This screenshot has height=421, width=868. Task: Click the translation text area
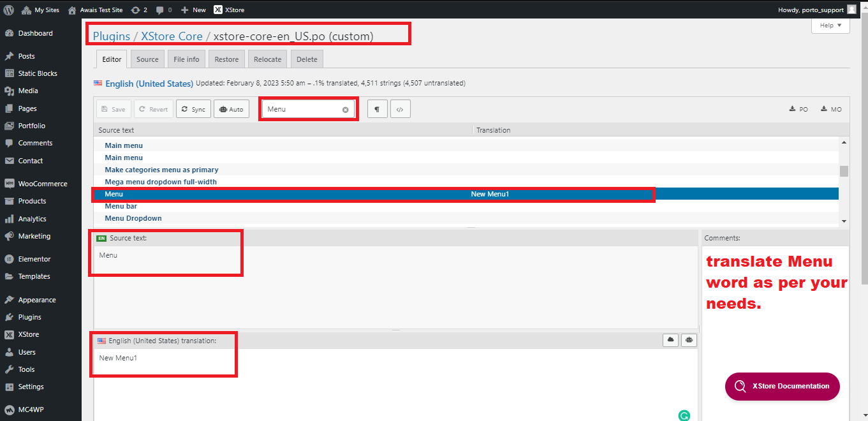pyautogui.click(x=395, y=385)
